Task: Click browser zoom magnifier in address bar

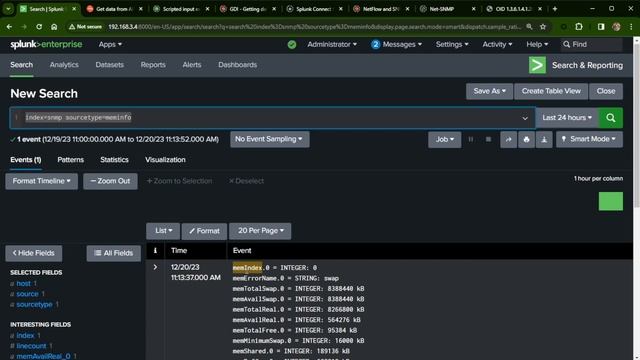Action: (529, 27)
